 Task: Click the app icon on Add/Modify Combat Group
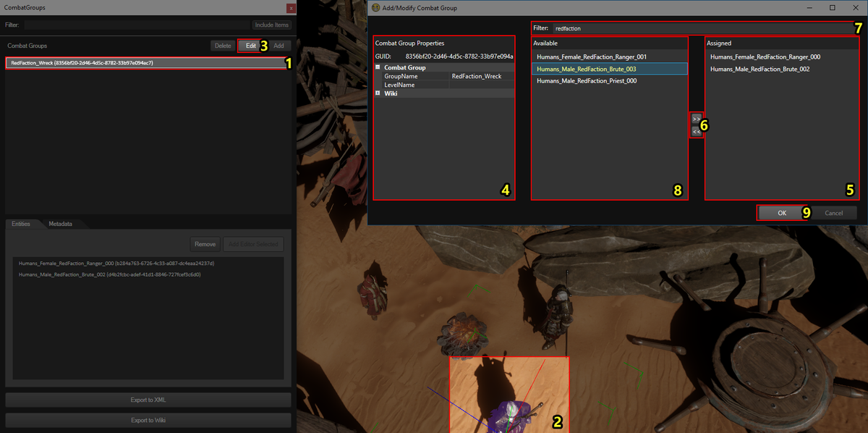coord(376,7)
